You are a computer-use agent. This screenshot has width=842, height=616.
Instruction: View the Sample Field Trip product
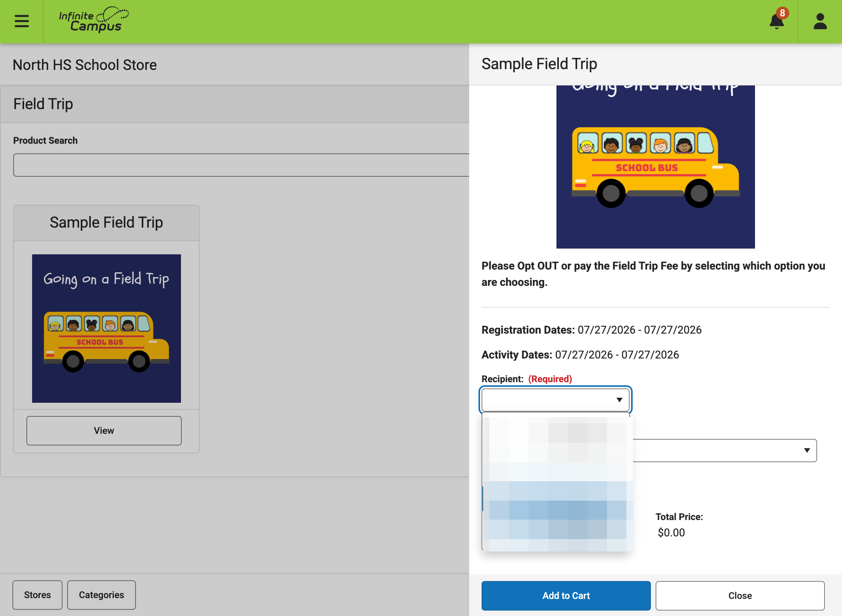coord(104,431)
